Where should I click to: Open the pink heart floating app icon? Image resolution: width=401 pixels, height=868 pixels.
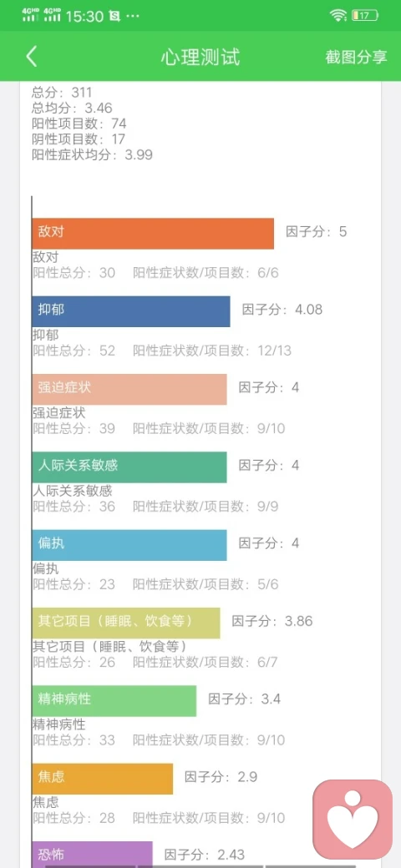(x=353, y=820)
